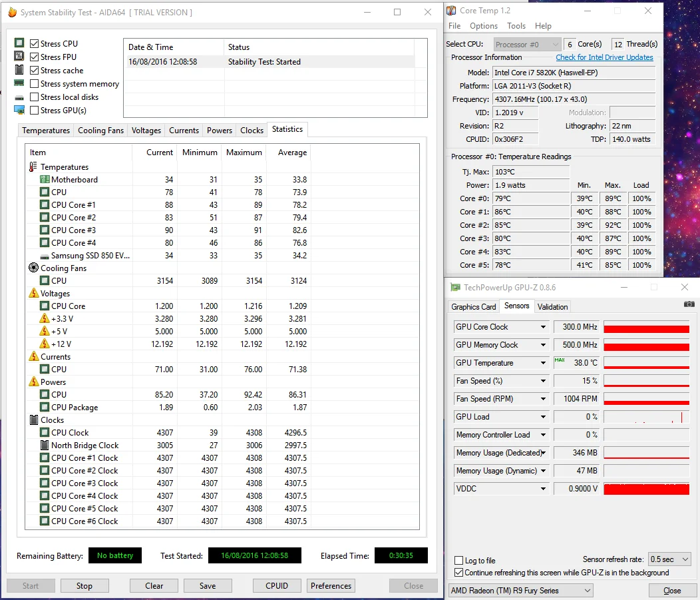Enable the Log to file checkbox in GPU-Z
The height and width of the screenshot is (600, 700).
point(458,560)
